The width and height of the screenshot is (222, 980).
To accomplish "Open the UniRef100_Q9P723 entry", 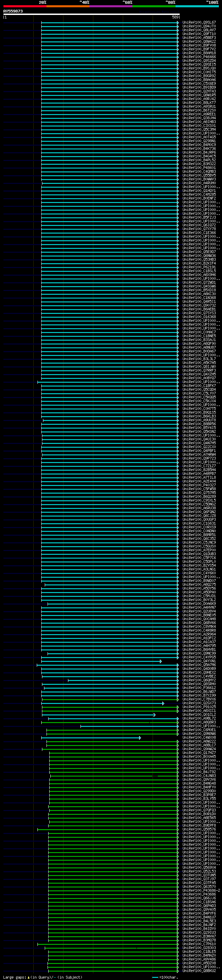I will pos(199,459).
